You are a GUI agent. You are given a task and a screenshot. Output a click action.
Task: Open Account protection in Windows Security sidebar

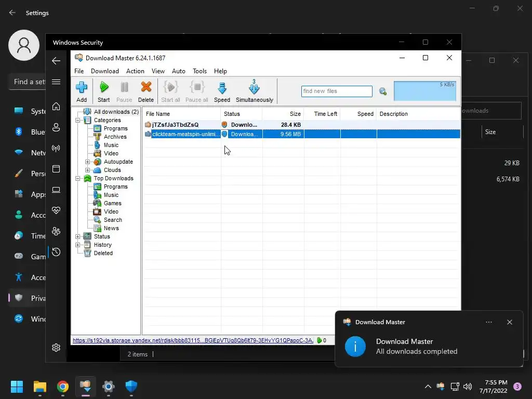56,128
